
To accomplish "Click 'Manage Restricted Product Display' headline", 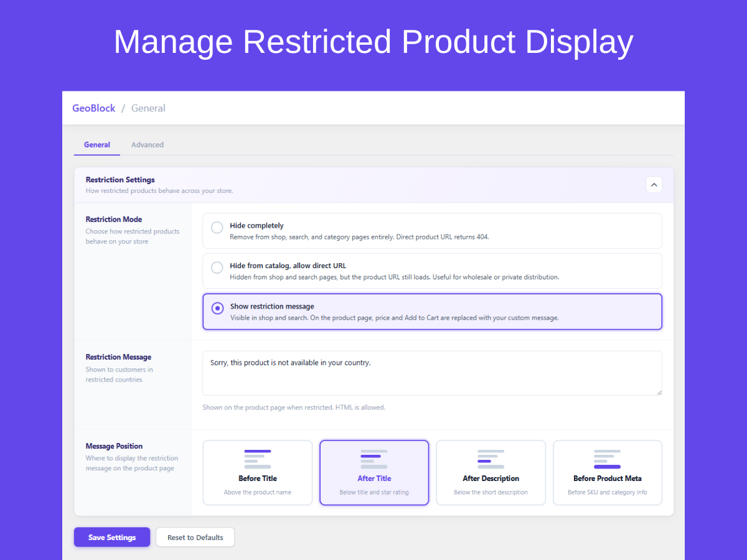I will pos(374,42).
